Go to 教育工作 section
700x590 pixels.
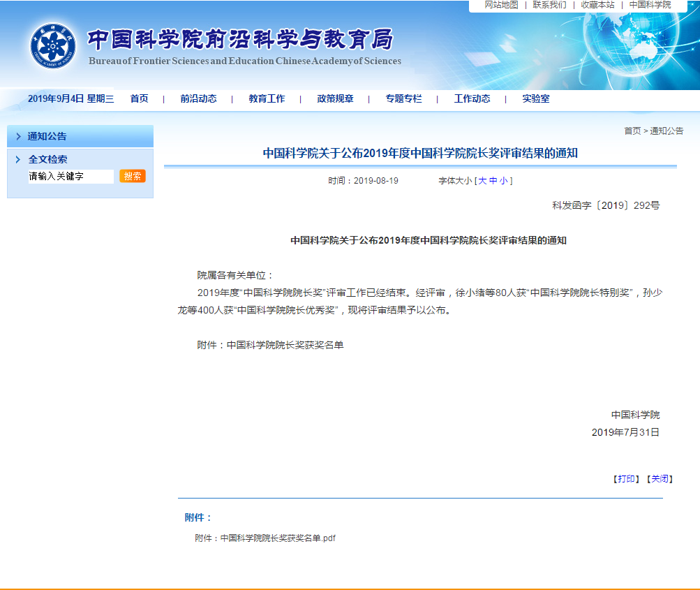(x=267, y=99)
